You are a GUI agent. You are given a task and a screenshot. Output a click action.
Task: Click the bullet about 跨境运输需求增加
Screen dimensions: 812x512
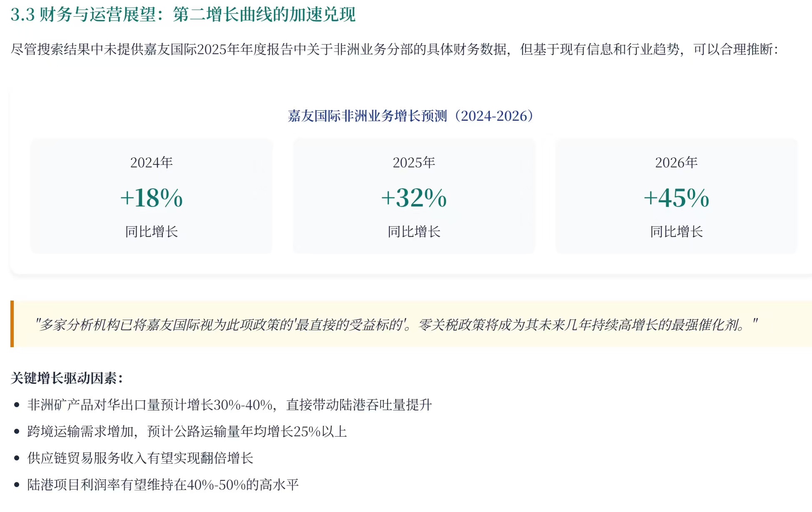[x=187, y=432]
